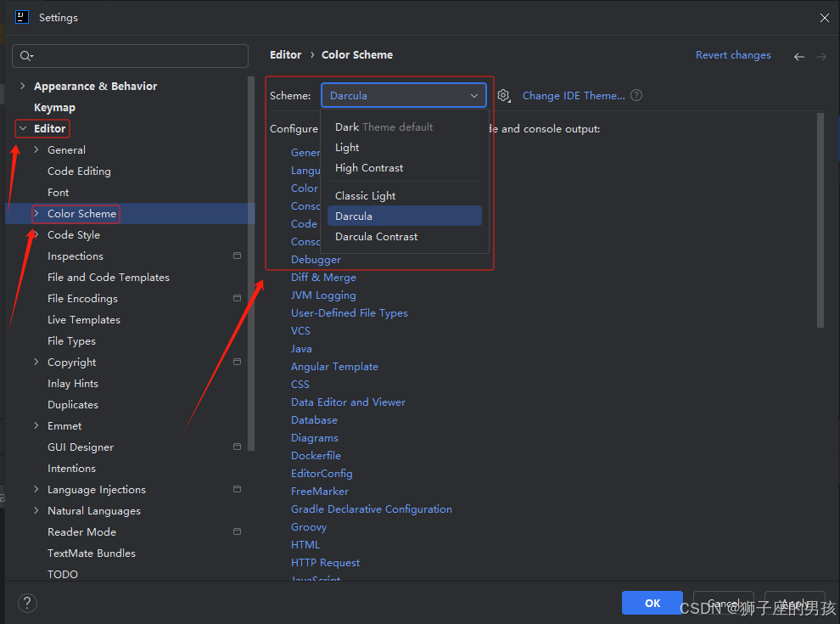The image size is (840, 624).
Task: Expand the Copyright node
Action: [36, 362]
